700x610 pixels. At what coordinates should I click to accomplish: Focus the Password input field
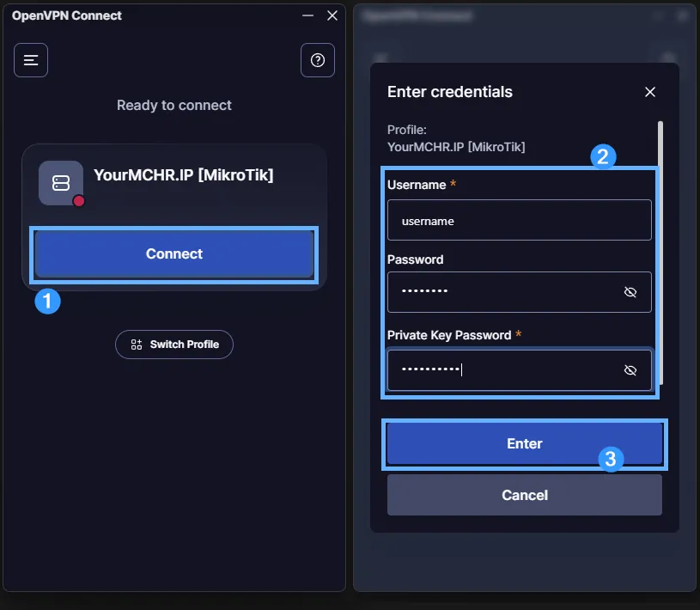[519, 292]
